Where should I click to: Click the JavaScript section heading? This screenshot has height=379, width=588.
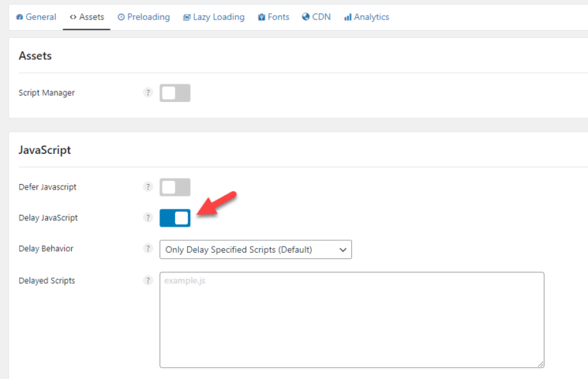(x=45, y=150)
